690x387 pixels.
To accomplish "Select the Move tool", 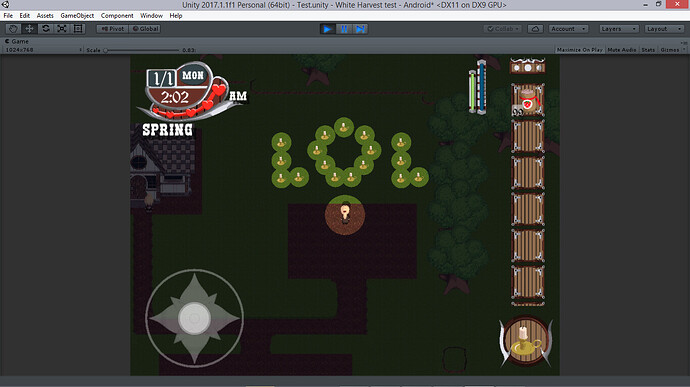I will (x=29, y=29).
